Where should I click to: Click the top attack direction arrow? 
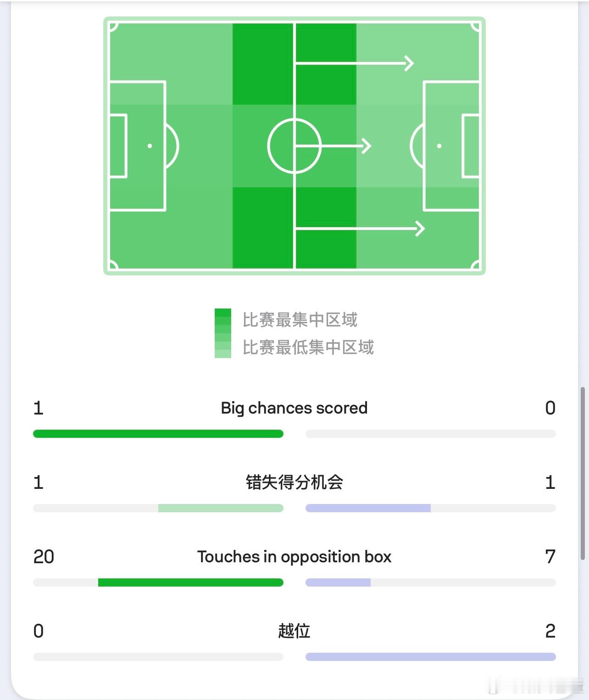(x=354, y=63)
